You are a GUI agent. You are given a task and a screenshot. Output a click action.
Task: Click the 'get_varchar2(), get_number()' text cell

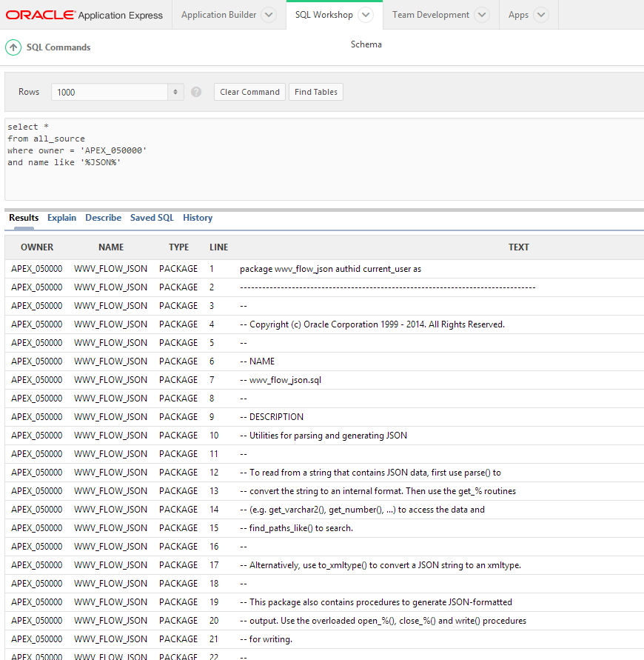point(362,510)
